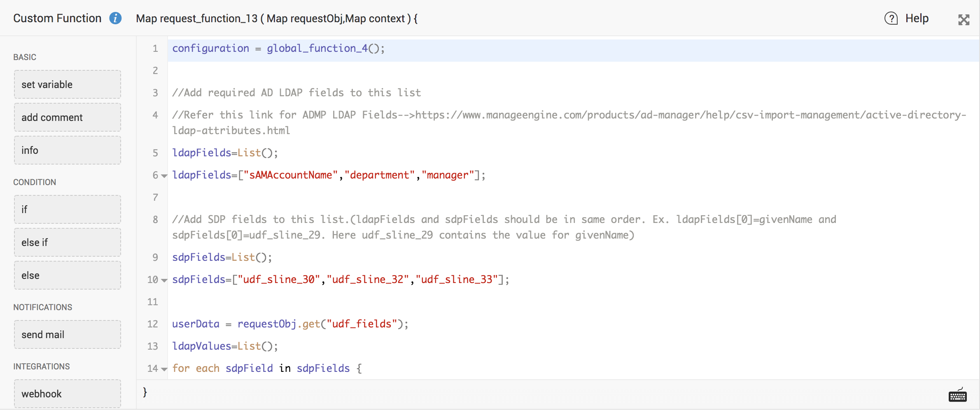Insert a send mail notification block
The width and height of the screenshot is (980, 413).
(x=68, y=334)
